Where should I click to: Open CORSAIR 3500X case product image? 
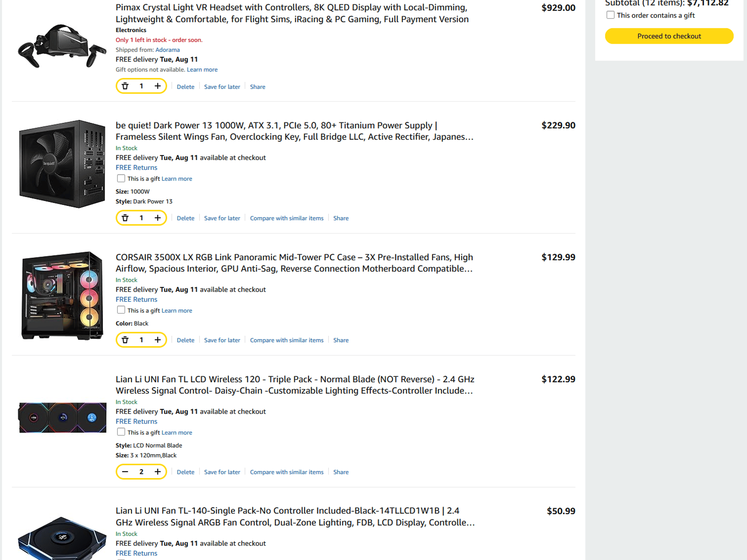point(62,296)
